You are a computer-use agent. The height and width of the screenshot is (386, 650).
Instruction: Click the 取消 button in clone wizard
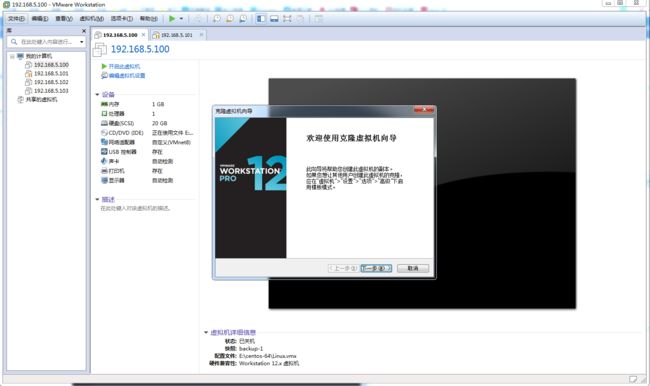413,268
